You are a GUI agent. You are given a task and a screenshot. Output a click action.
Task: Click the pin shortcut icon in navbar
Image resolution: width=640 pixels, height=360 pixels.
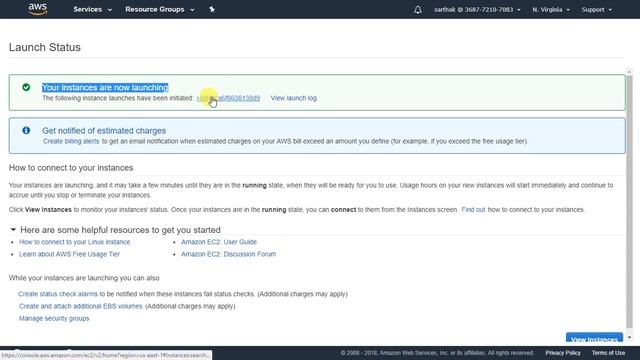click(212, 9)
